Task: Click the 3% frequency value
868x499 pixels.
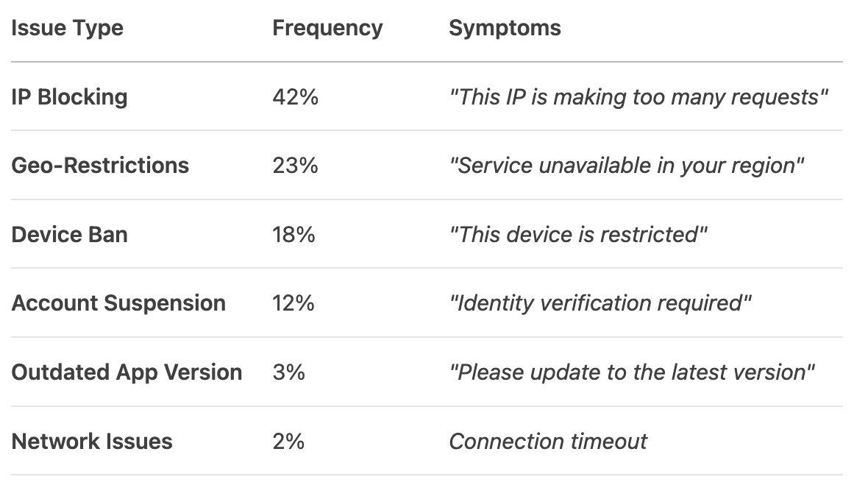Action: coord(288,372)
